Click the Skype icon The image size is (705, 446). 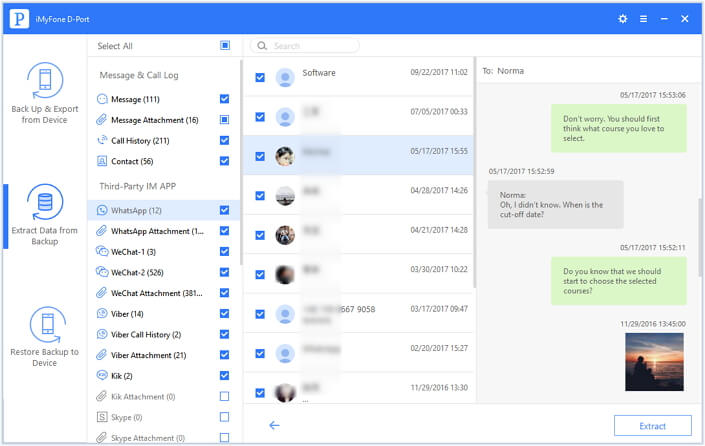102,417
